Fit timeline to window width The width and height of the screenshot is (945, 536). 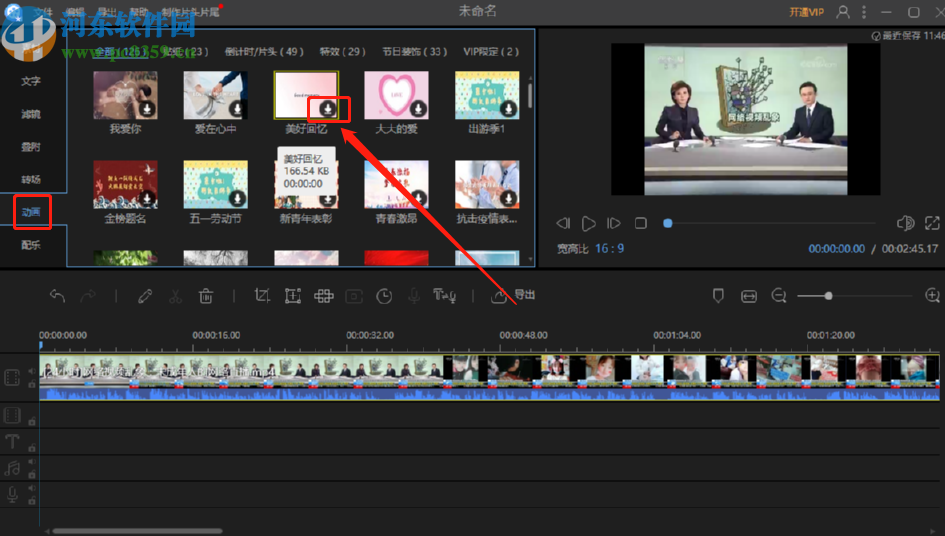coord(749,296)
